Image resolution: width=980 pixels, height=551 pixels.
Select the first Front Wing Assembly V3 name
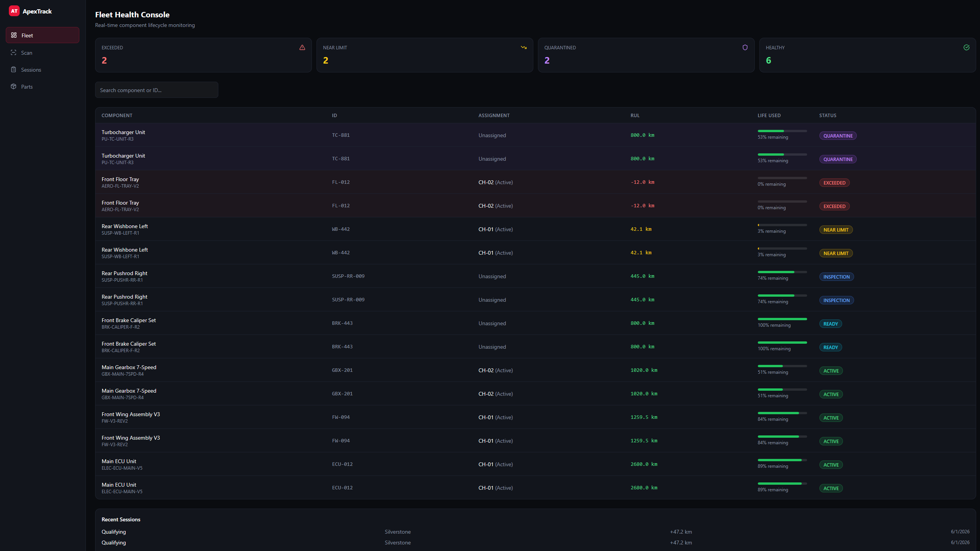[131, 414]
